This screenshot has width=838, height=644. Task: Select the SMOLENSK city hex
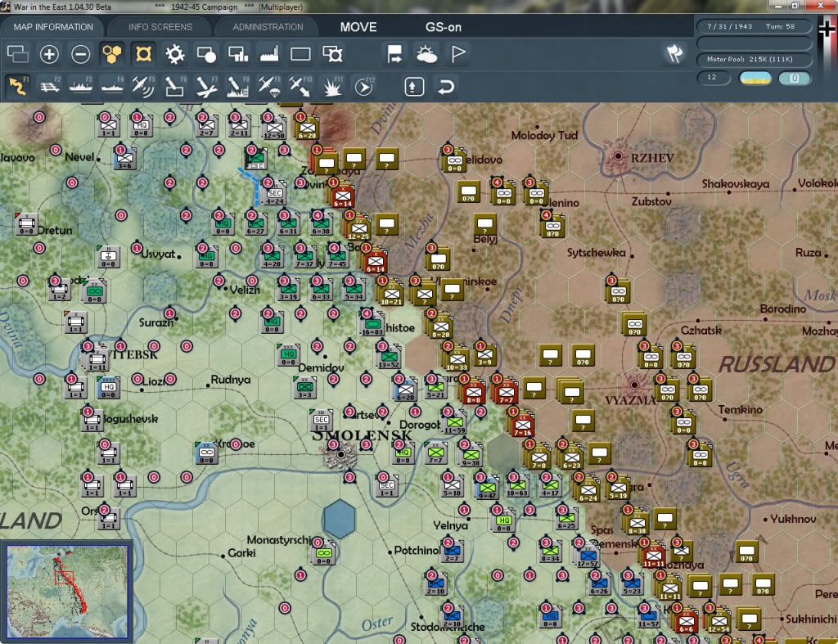coord(340,455)
